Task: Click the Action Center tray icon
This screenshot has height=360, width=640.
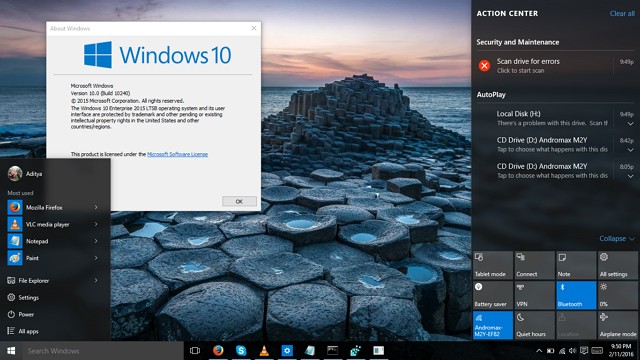Action: [x=584, y=351]
